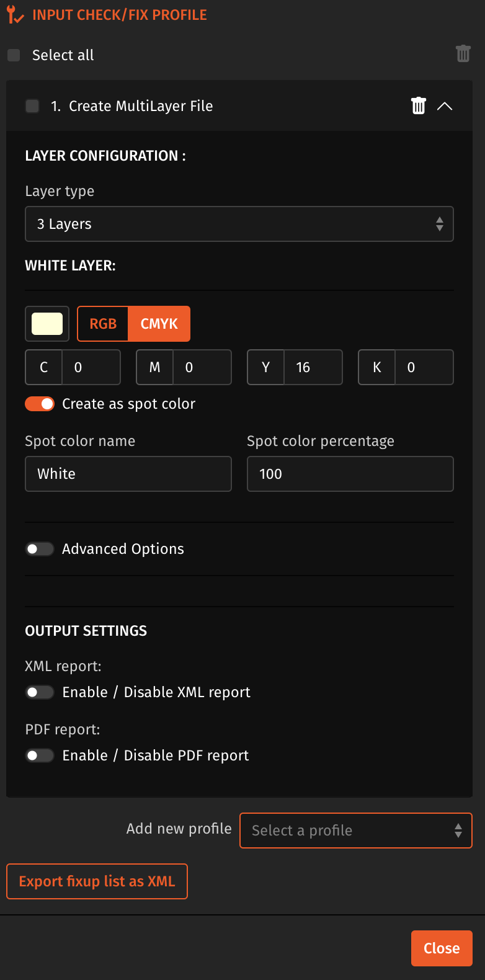Click the K channel label
Screen dimensions: 485x980
point(376,367)
